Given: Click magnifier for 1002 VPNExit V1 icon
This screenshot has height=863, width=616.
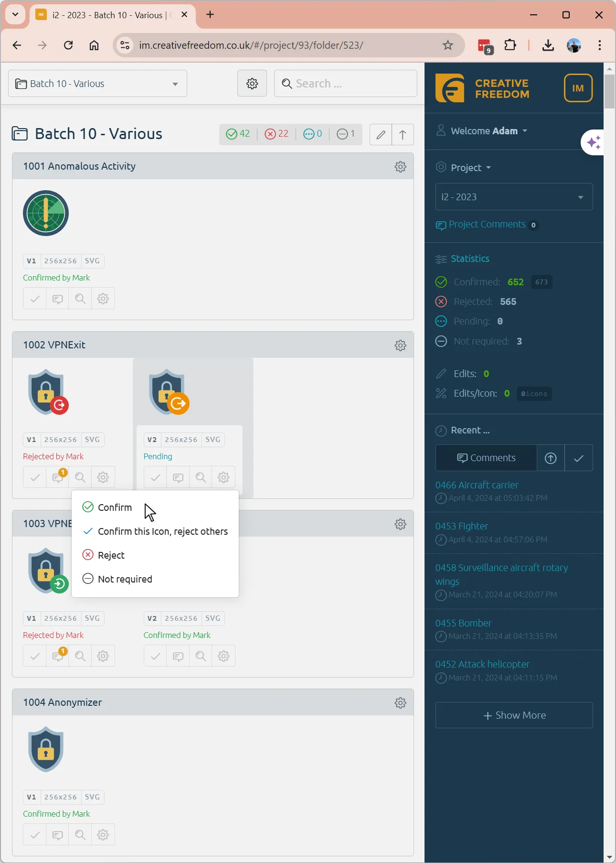Looking at the screenshot, I should 80,477.
